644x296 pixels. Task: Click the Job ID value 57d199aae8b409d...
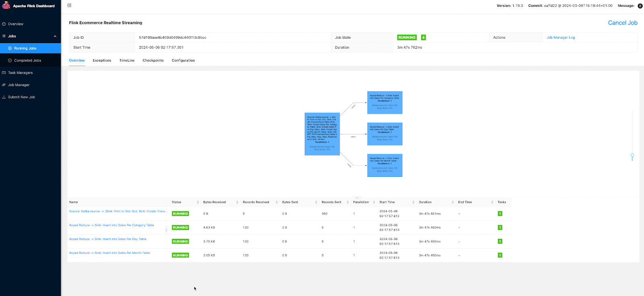click(x=173, y=37)
